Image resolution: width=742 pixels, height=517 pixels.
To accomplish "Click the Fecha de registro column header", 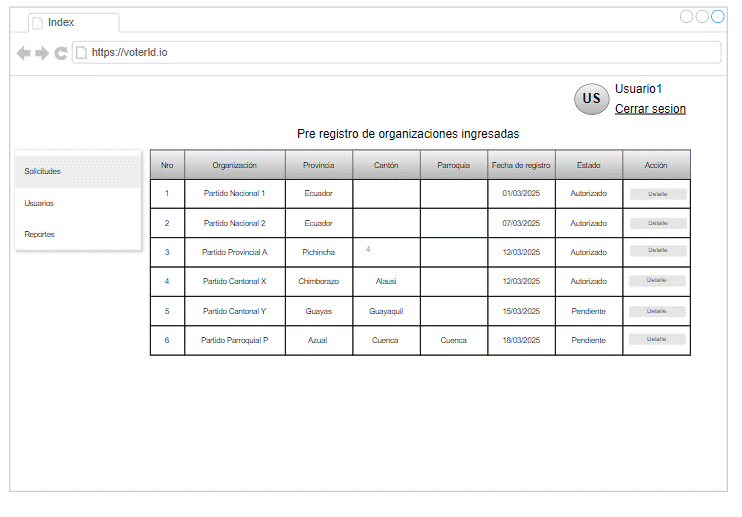I will point(521,165).
